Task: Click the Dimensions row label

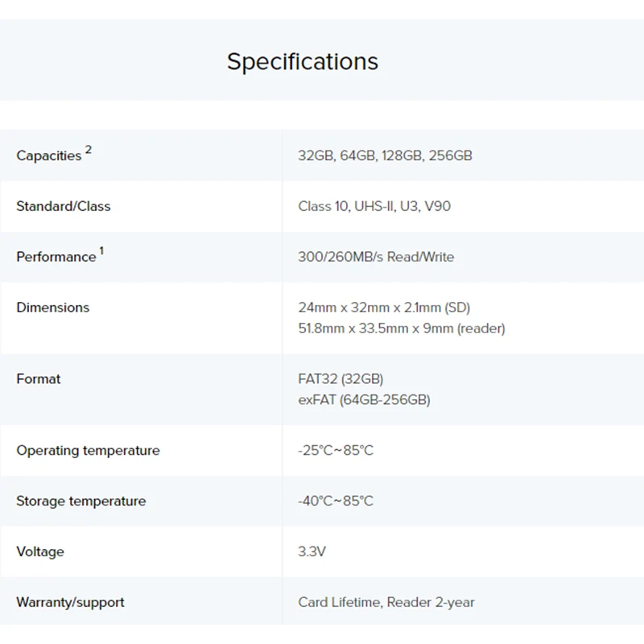Action: tap(53, 308)
